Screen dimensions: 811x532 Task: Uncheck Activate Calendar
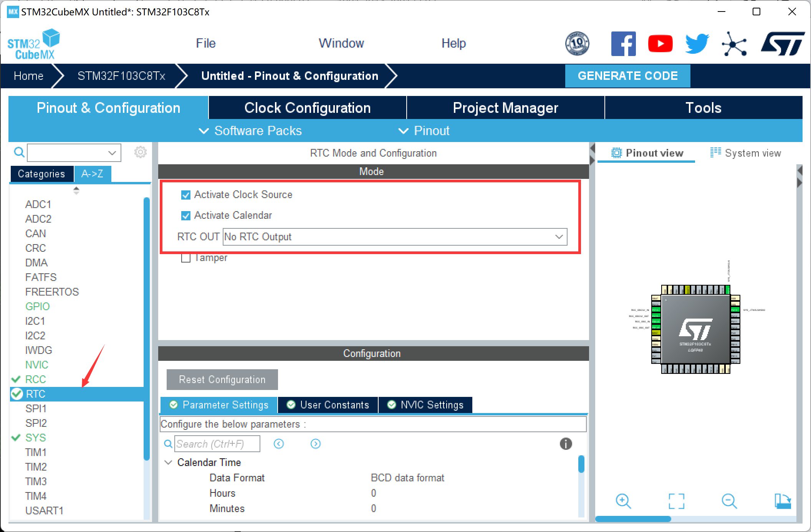pos(186,216)
